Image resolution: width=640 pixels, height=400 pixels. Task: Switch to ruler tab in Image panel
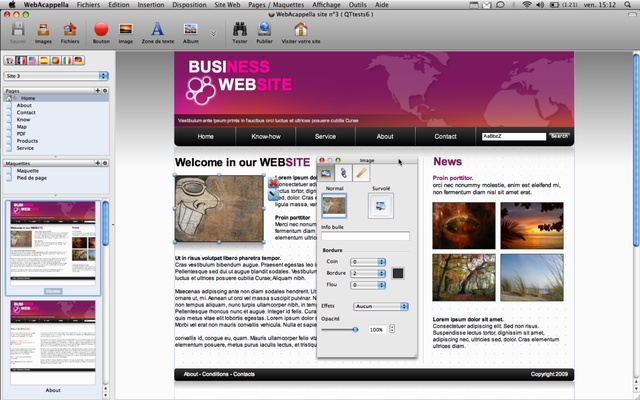[x=361, y=173]
